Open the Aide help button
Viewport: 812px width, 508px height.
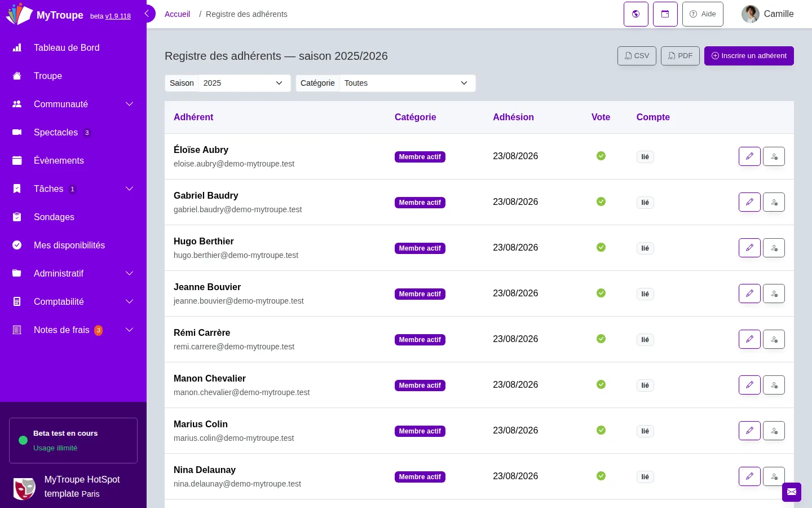coord(703,14)
